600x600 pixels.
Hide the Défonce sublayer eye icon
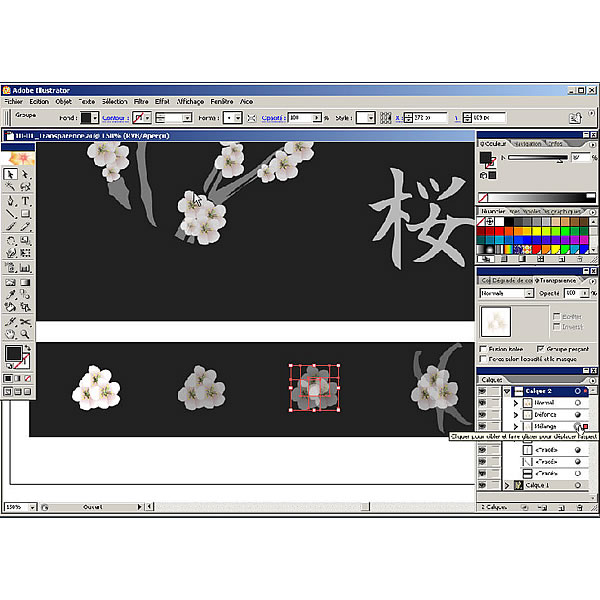click(x=482, y=414)
